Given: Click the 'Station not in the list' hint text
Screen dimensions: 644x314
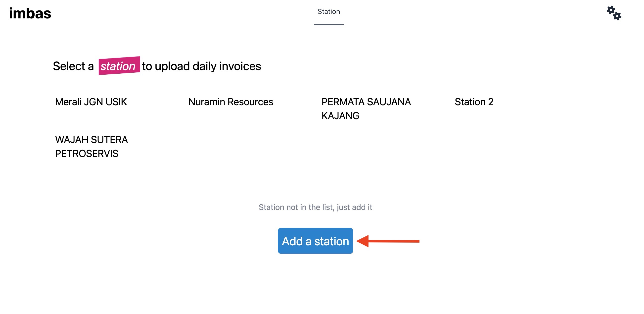Looking at the screenshot, I should click(x=315, y=207).
